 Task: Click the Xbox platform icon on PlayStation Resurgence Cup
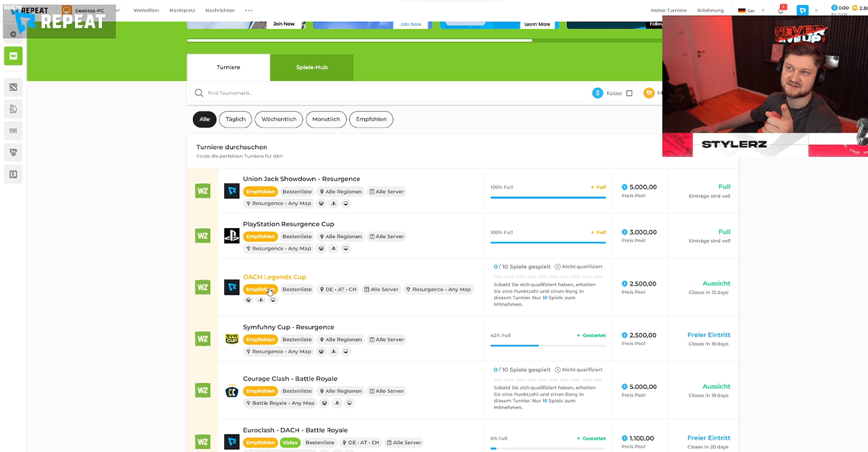(x=321, y=248)
